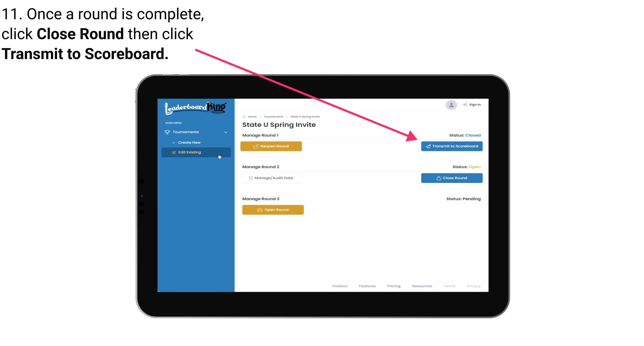Viewport: 644px width, 346px height.
Task: Click the Open Round button for Round 3
Action: [x=273, y=210]
